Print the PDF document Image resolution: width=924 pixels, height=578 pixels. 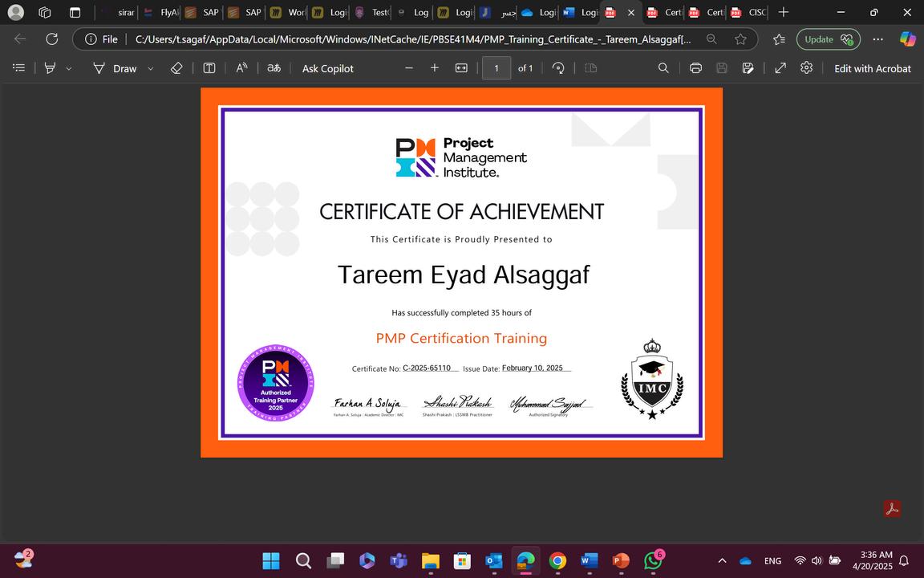click(x=696, y=67)
